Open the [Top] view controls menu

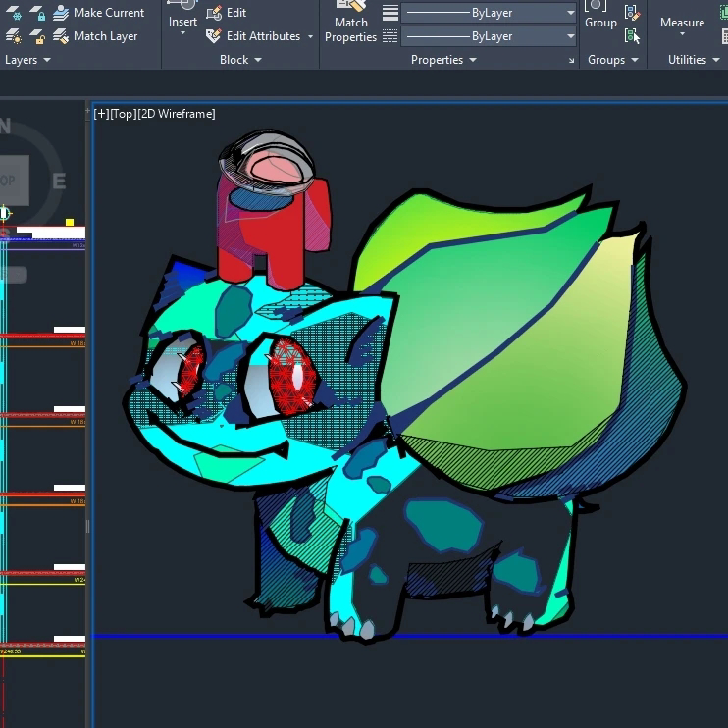pyautogui.click(x=123, y=114)
